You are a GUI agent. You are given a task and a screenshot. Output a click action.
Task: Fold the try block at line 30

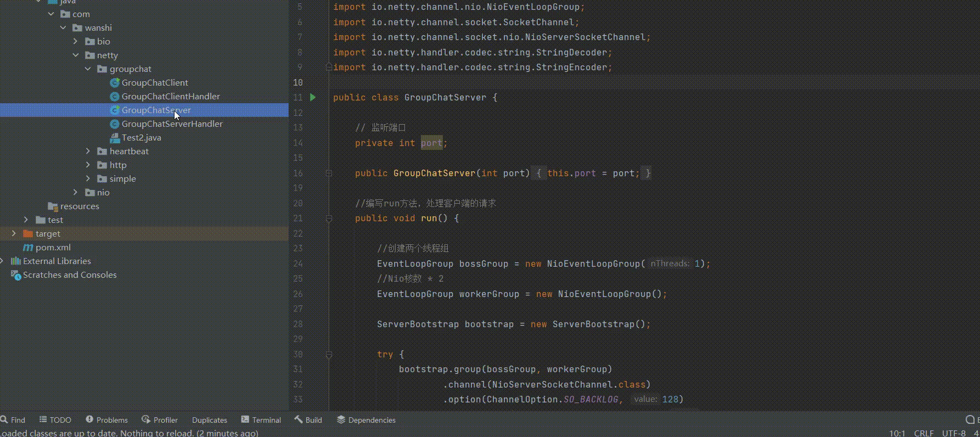329,354
